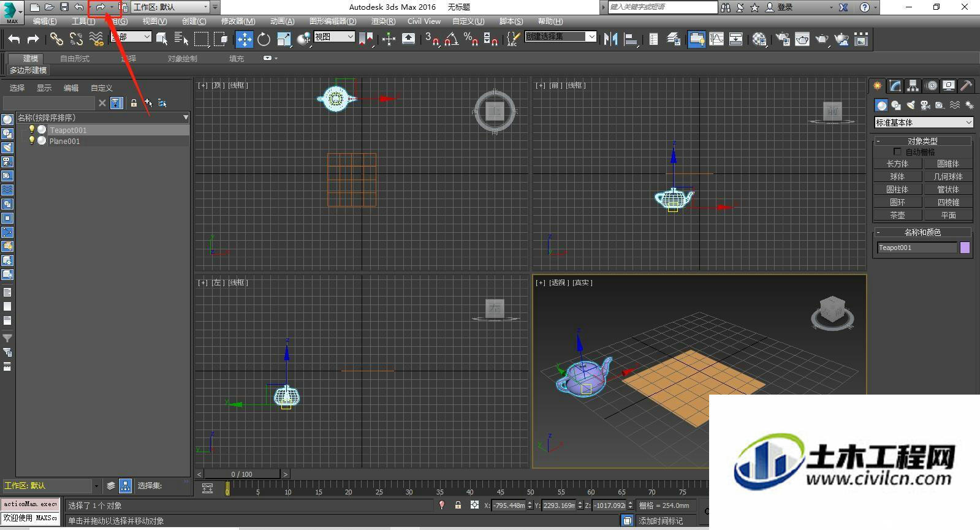
Task: Click the 平面 plane button
Action: click(948, 215)
